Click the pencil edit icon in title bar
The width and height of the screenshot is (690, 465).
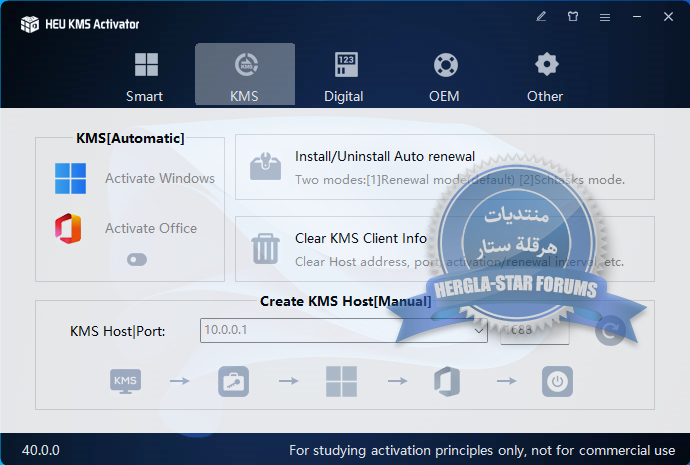pyautogui.click(x=541, y=17)
